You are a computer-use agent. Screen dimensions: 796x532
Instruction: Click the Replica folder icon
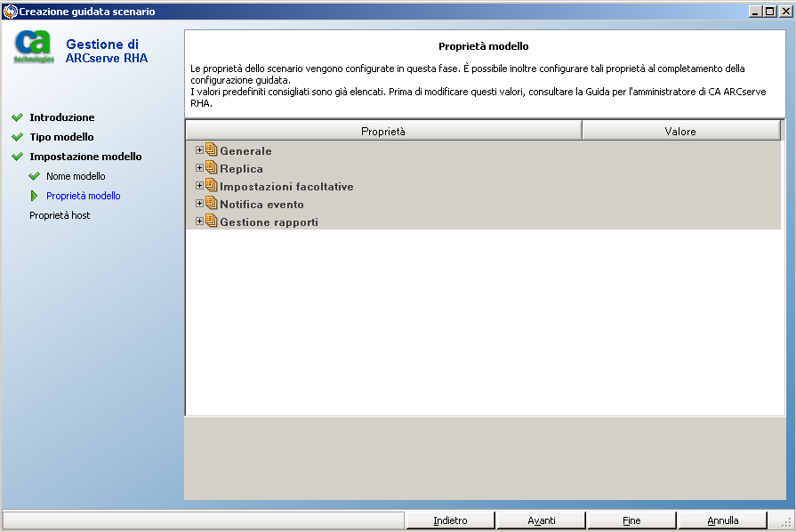point(211,167)
